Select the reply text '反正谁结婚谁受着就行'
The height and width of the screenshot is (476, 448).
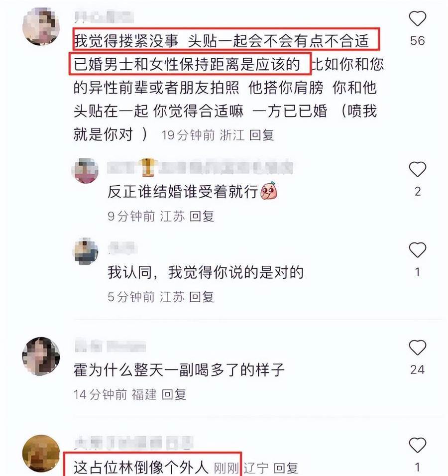[x=183, y=192]
